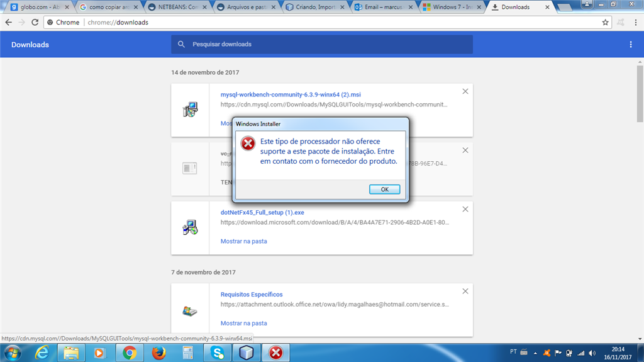Click the network signal tray icon
The width and height of the screenshot is (644, 362).
pyautogui.click(x=580, y=353)
